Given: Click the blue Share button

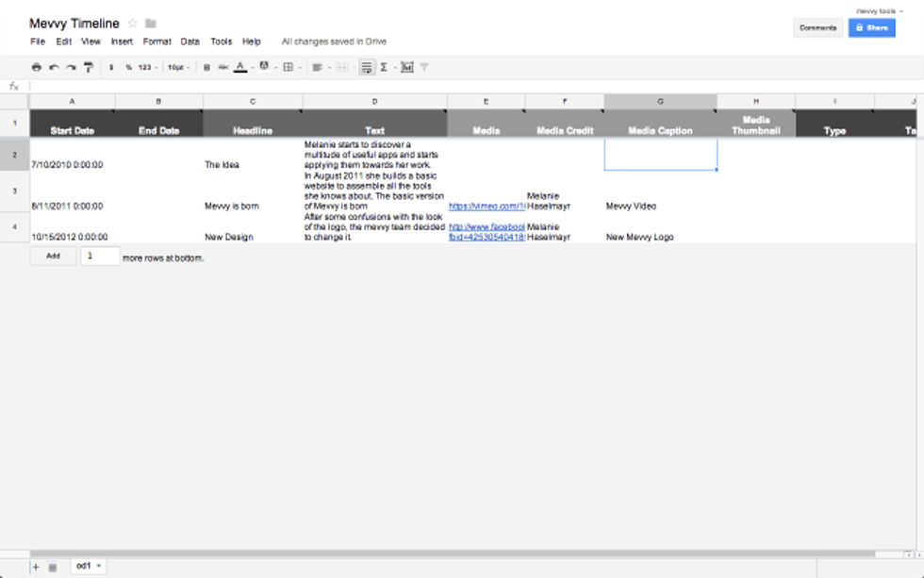Looking at the screenshot, I should 871,28.
